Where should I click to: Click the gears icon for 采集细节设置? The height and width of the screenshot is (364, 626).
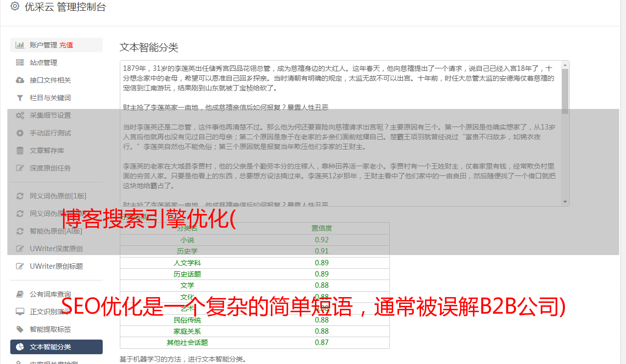20,115
